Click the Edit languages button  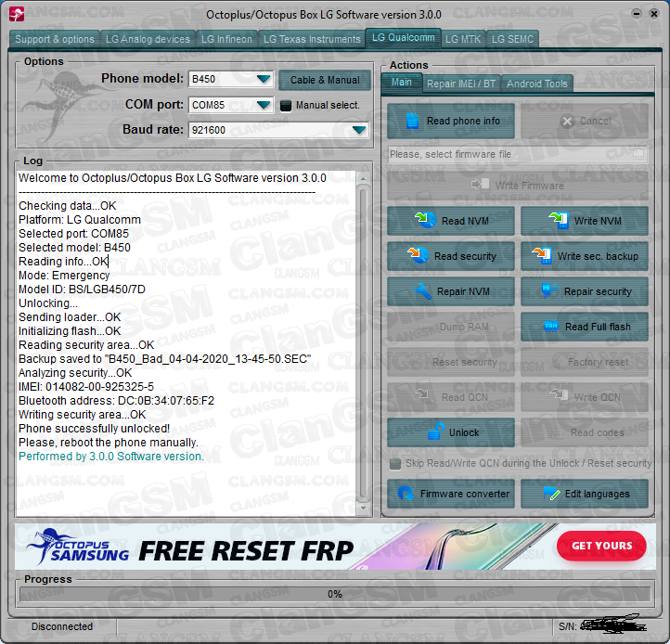tap(585, 494)
